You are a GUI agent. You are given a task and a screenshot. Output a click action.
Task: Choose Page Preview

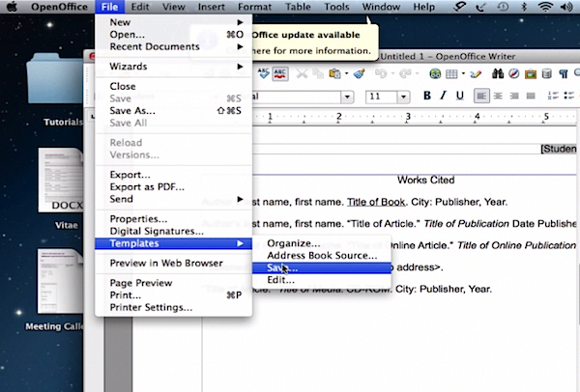click(174, 283)
